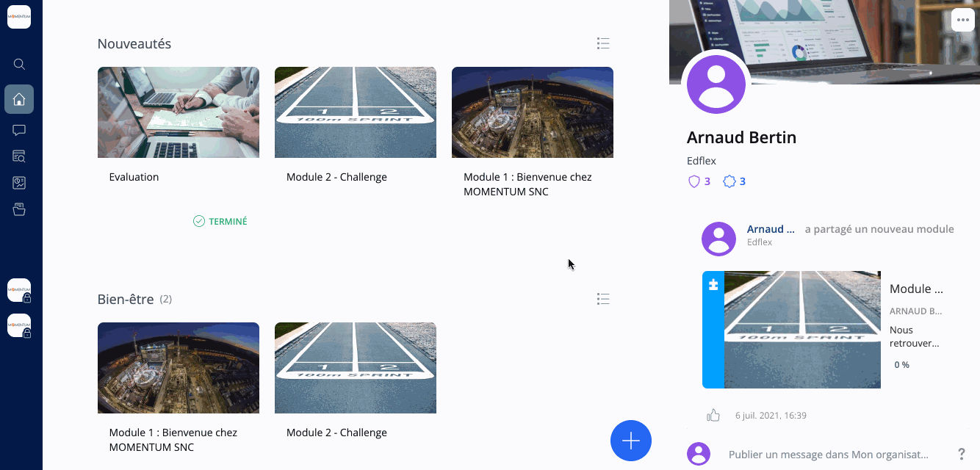This screenshot has width=980, height=470.
Task: Click the Module 2 - Challenge title in Nouveautés
Action: 336,177
